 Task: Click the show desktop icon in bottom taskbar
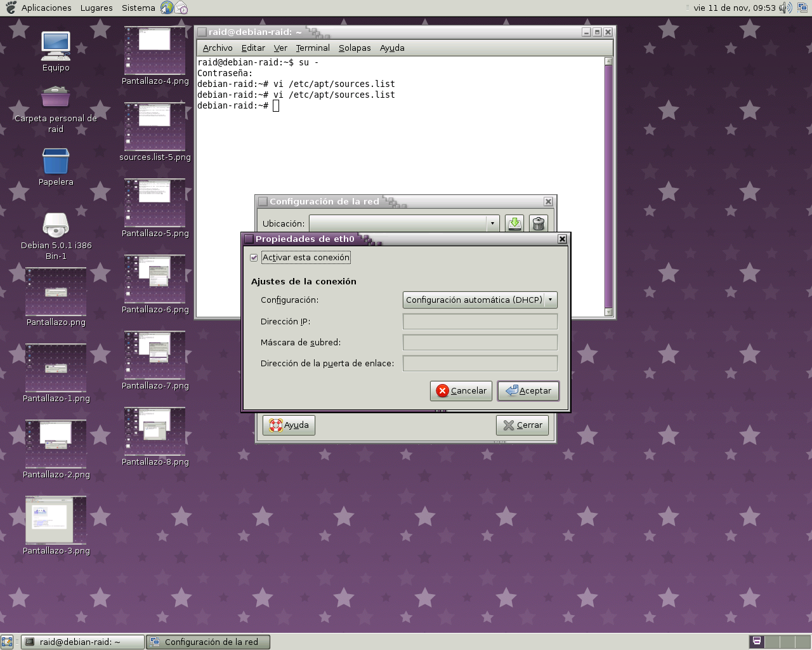[8, 642]
